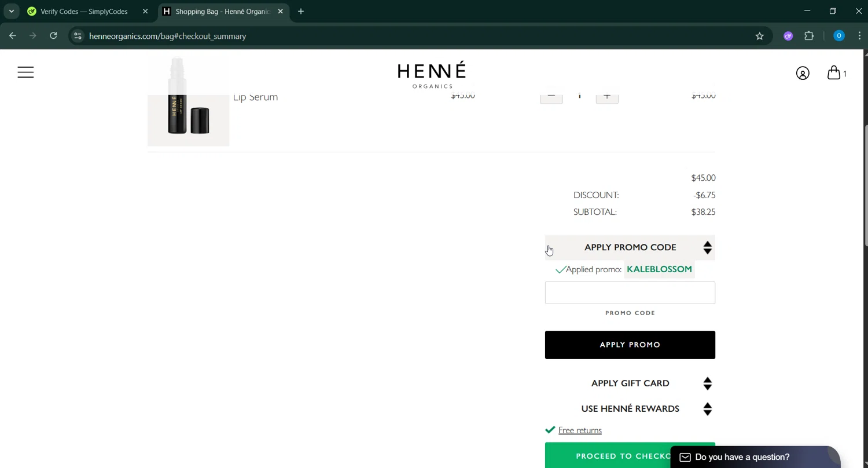Open the Chrome profile avatar

click(x=838, y=36)
